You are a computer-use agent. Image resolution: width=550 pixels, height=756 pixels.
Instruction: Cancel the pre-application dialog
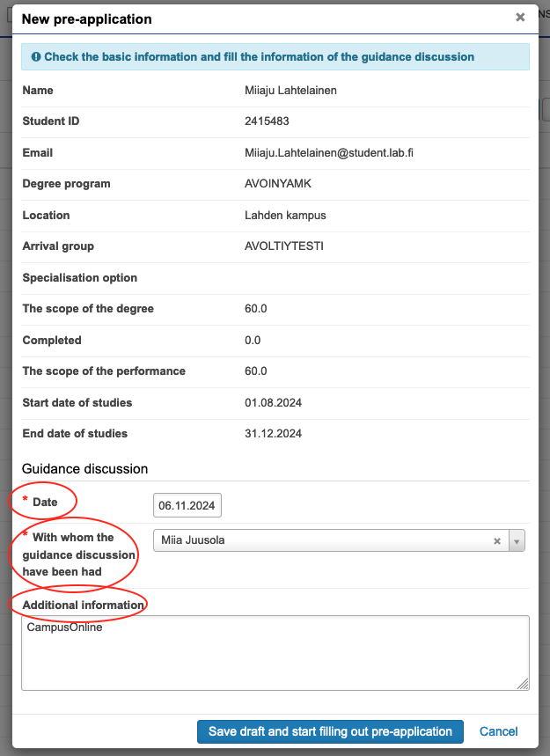click(498, 731)
